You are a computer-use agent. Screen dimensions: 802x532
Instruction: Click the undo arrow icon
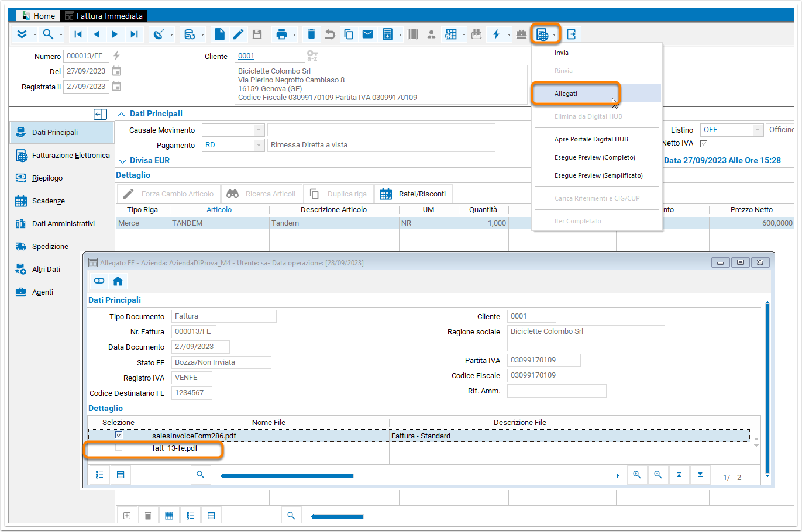click(330, 34)
